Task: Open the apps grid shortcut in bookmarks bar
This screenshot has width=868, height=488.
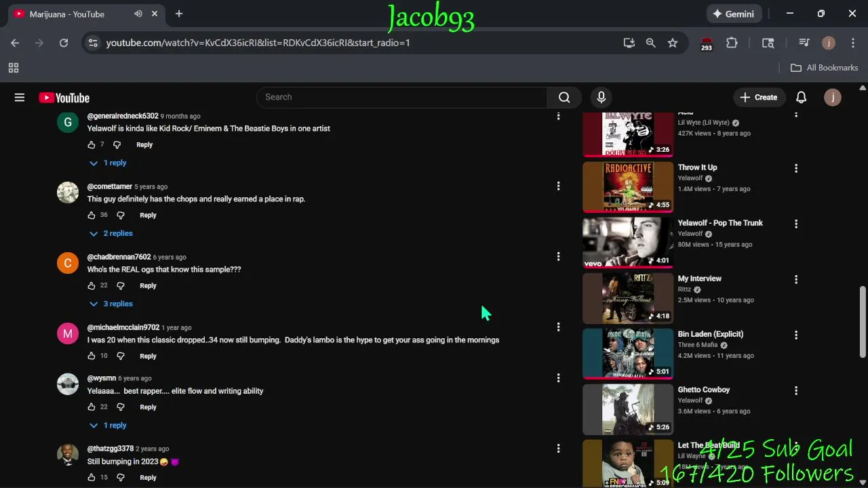Action: click(x=14, y=68)
